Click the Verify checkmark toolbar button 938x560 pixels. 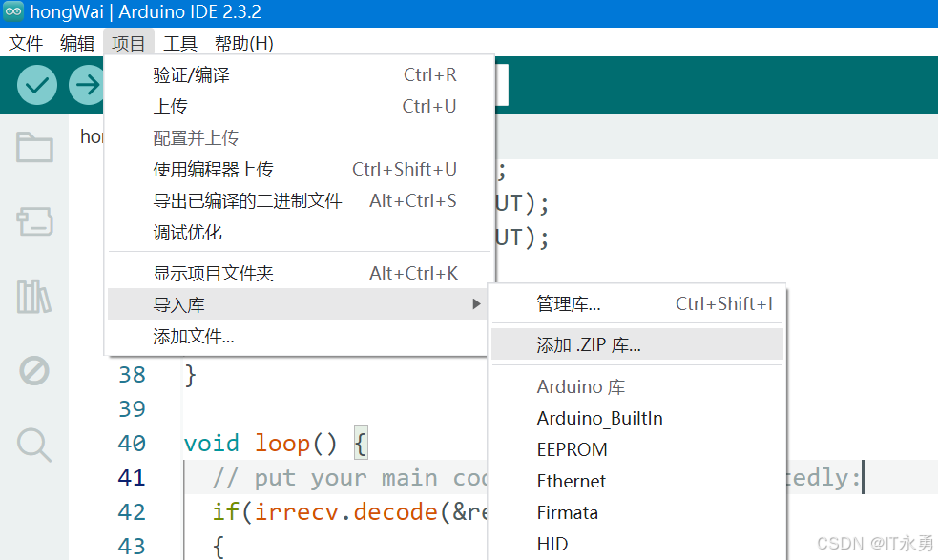coord(37,85)
